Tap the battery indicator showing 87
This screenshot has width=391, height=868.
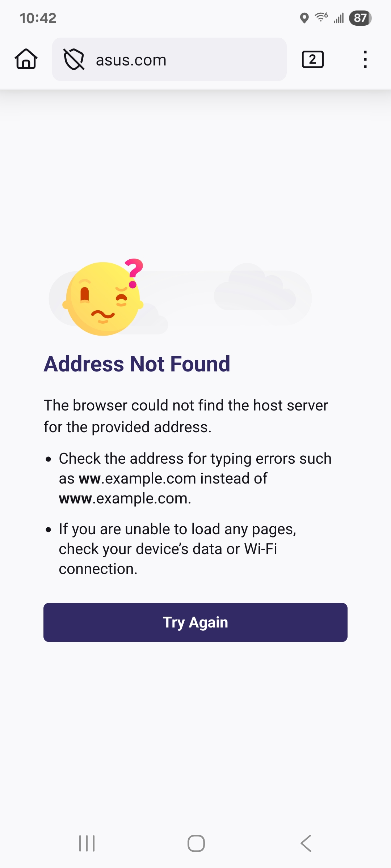[360, 18]
